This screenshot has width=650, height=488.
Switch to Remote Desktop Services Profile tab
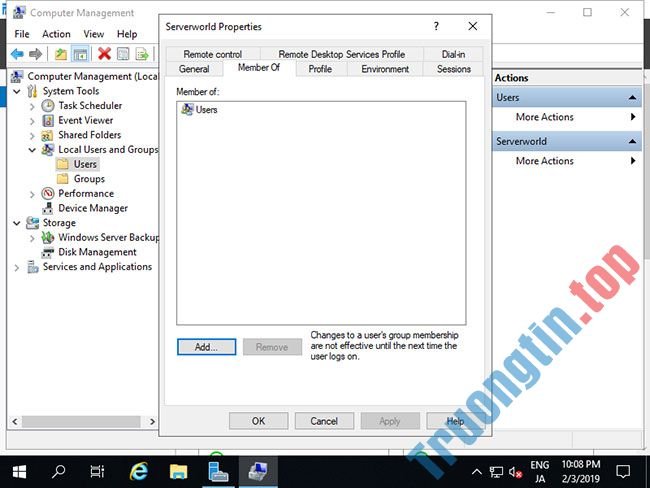pos(342,54)
